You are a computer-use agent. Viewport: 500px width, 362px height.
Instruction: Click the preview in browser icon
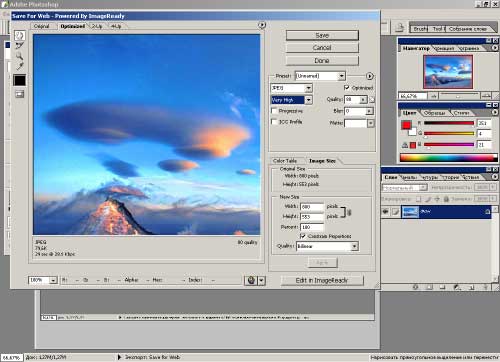click(x=251, y=280)
